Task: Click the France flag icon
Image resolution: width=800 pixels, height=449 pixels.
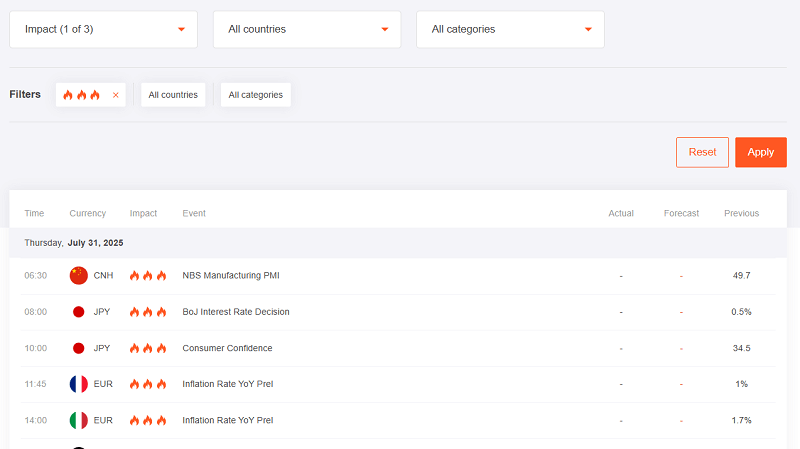Action: [79, 384]
